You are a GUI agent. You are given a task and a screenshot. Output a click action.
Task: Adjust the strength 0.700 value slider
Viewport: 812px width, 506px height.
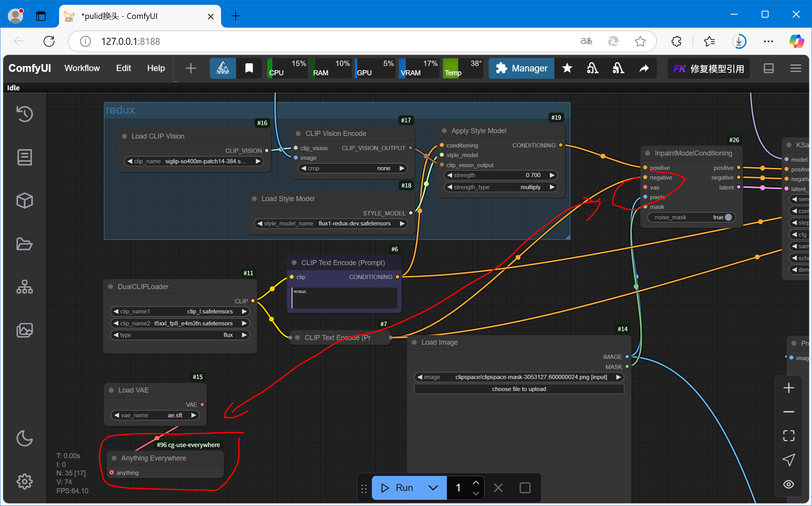point(501,175)
